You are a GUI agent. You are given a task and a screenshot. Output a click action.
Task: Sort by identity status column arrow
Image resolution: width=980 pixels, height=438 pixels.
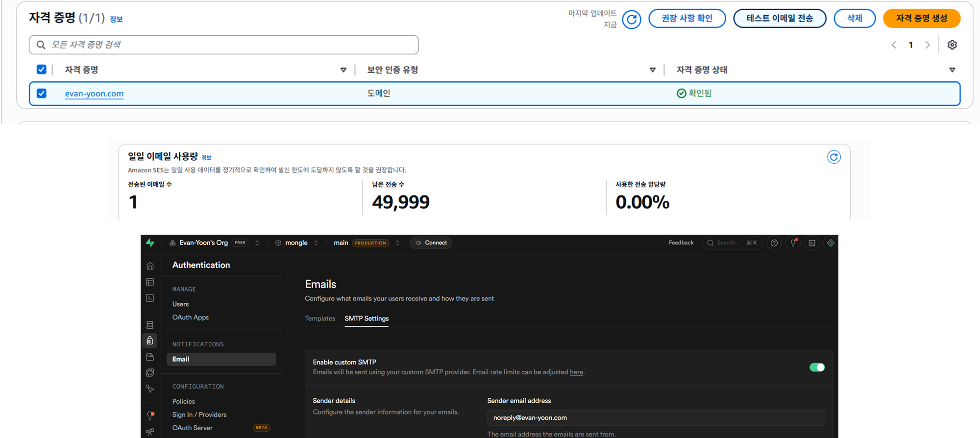click(x=952, y=70)
